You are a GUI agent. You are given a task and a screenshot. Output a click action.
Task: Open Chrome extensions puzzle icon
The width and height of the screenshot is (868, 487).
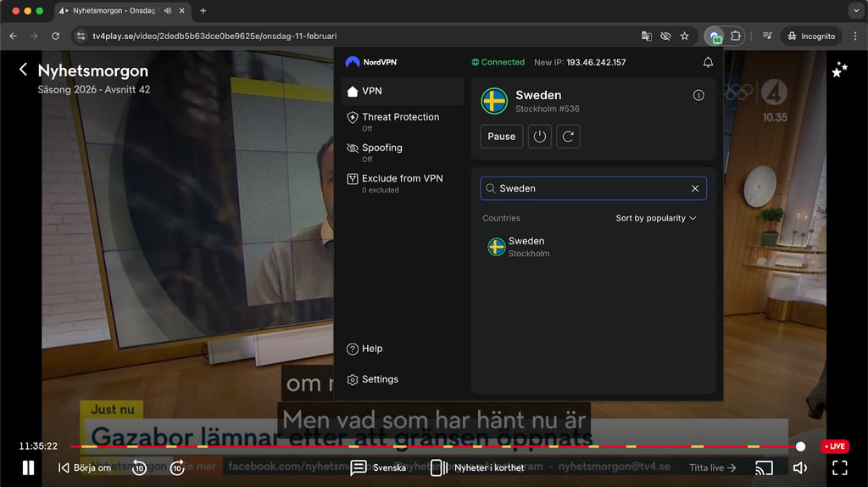(x=735, y=36)
